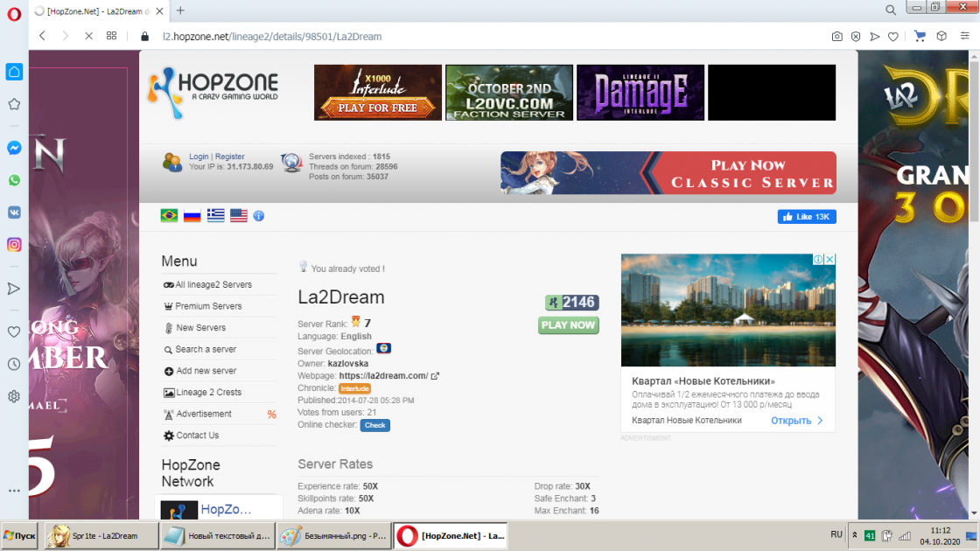Choose the Greek flag language
Screen dimensions: 980x551
215,216
